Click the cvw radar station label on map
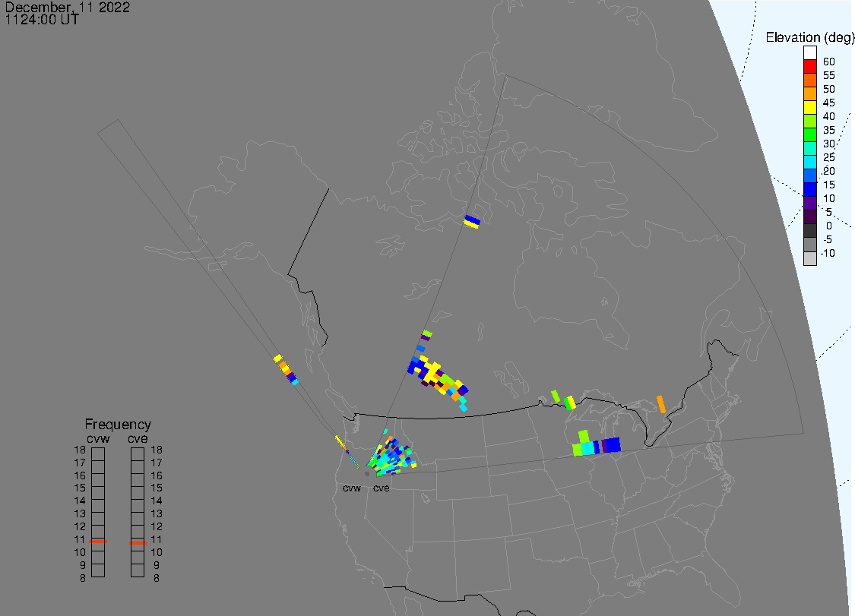 [x=352, y=488]
